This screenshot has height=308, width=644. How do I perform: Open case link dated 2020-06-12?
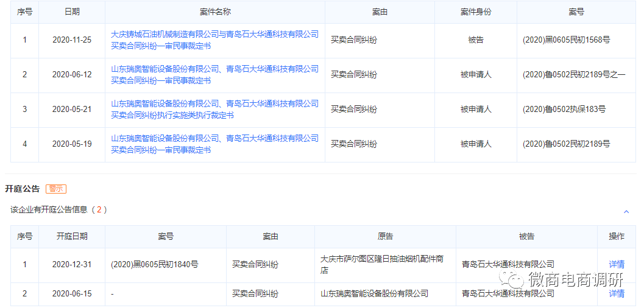(x=214, y=75)
